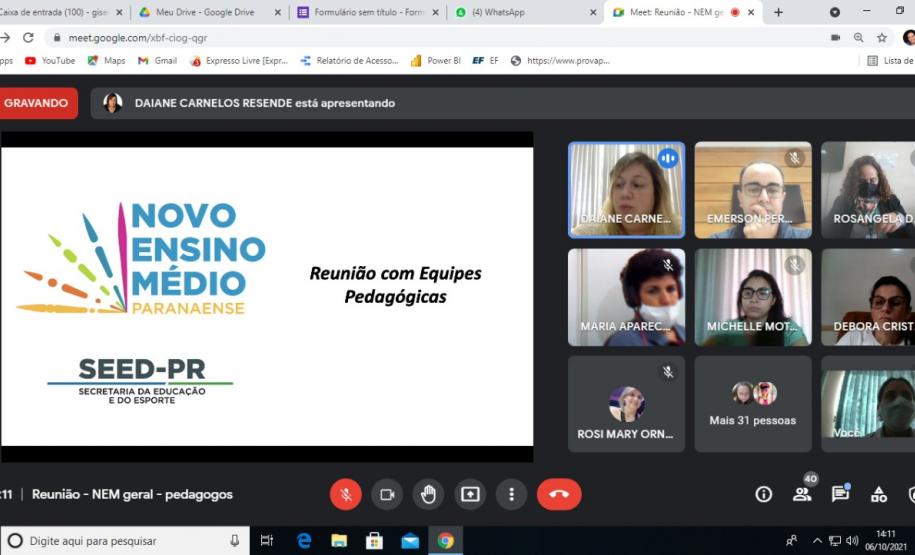The width and height of the screenshot is (915, 555).
Task: Click the address bar URL meet.google.com
Action: (138, 38)
